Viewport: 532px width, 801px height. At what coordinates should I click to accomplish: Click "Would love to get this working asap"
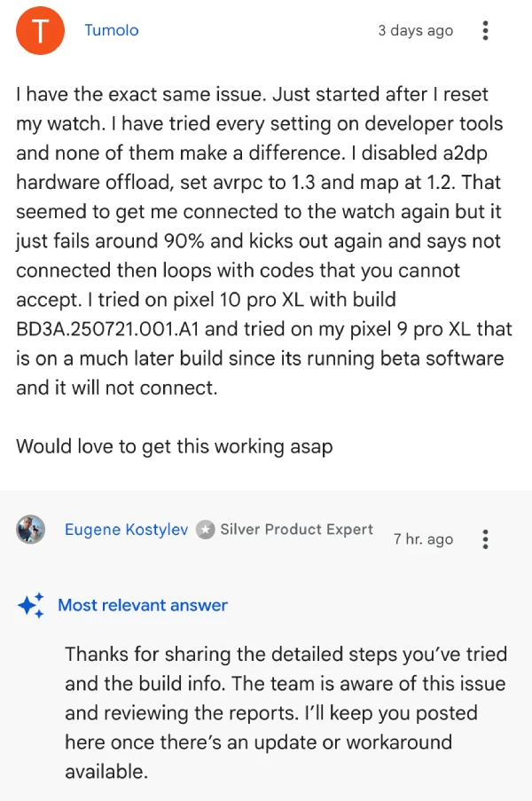174,446
